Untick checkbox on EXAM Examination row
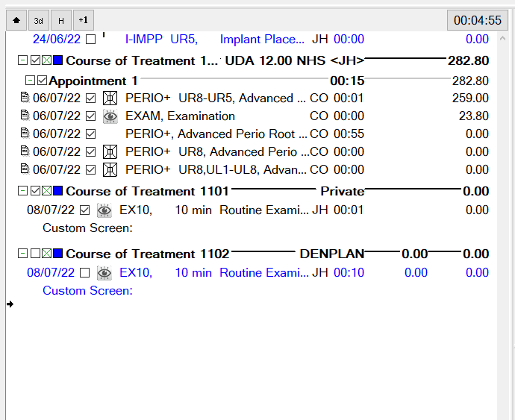The height and width of the screenshot is (420, 515). click(90, 116)
